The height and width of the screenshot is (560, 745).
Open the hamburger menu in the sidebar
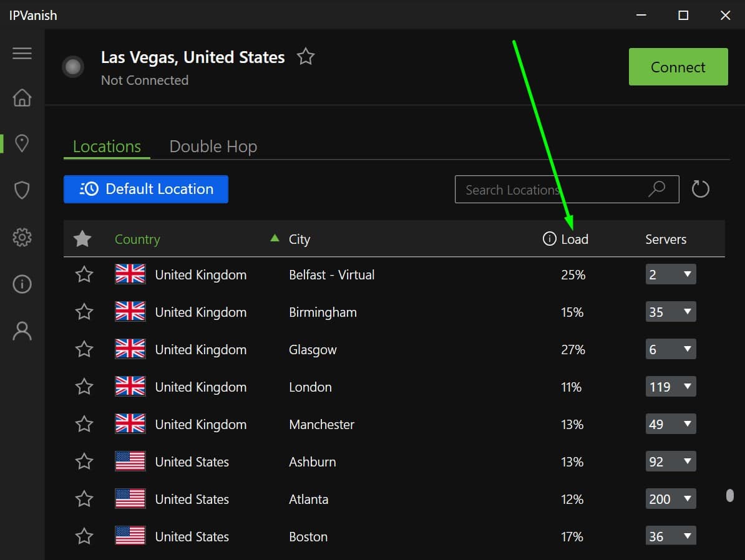click(22, 53)
